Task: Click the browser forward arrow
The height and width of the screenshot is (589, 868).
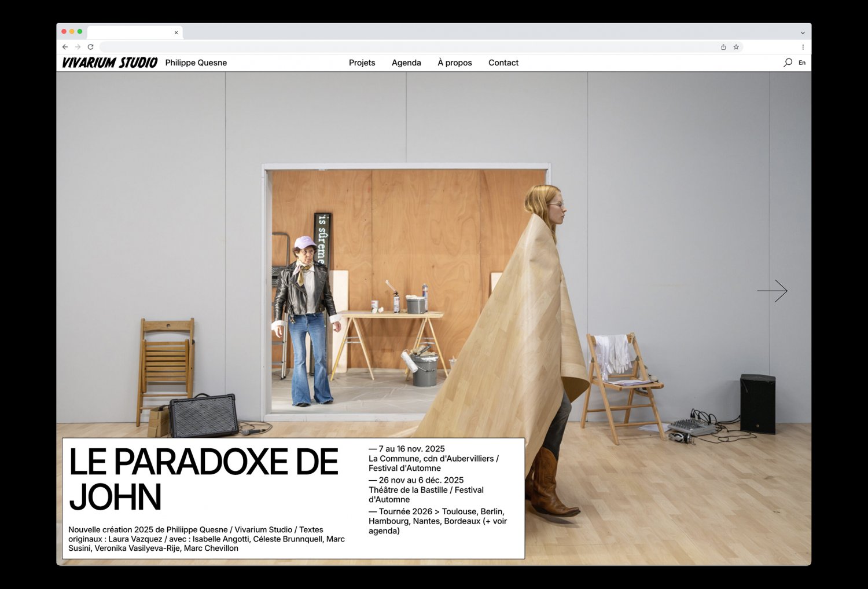Action: (78, 47)
